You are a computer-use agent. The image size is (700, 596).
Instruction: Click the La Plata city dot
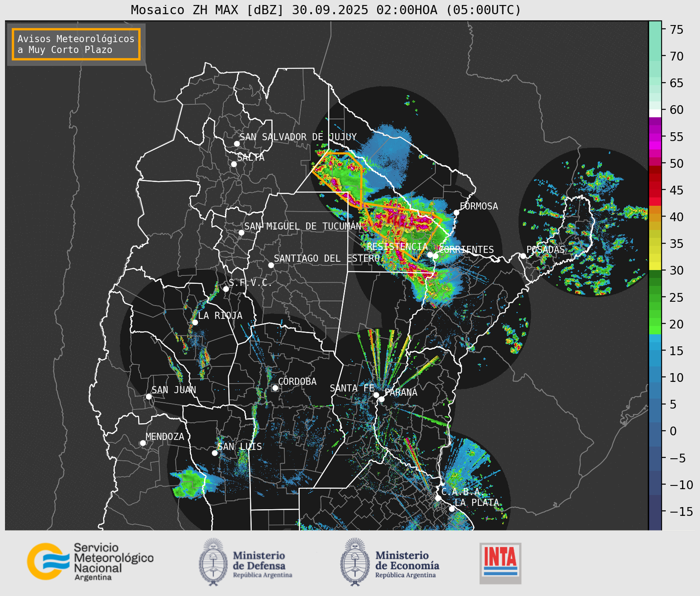(x=452, y=508)
